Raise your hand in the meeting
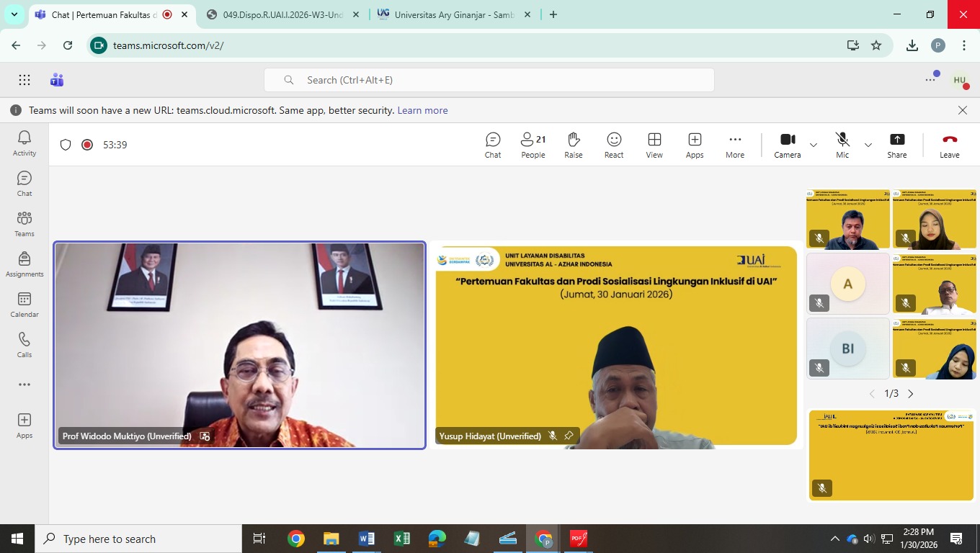Image resolution: width=980 pixels, height=553 pixels. click(574, 145)
